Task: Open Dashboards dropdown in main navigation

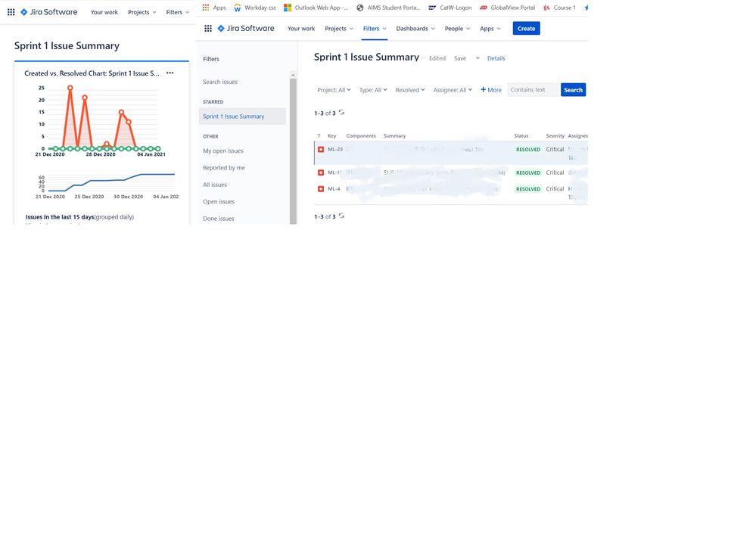Action: 415,29
